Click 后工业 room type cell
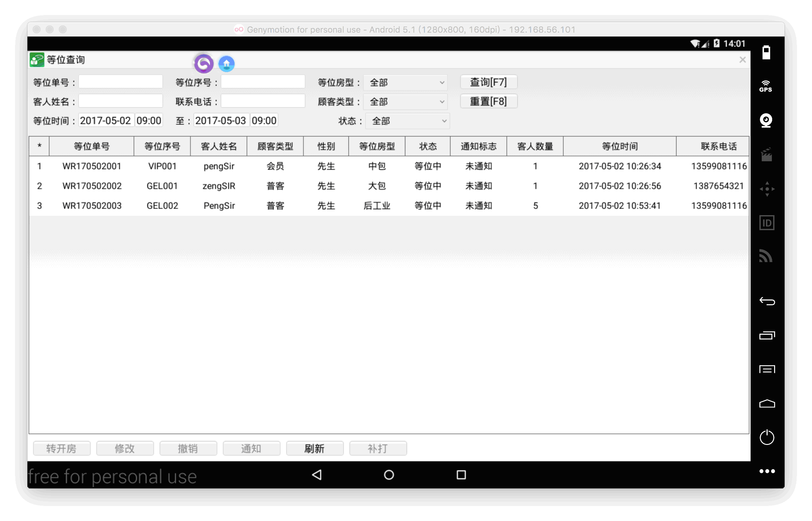Viewport: 812px width, 521px height. tap(377, 206)
